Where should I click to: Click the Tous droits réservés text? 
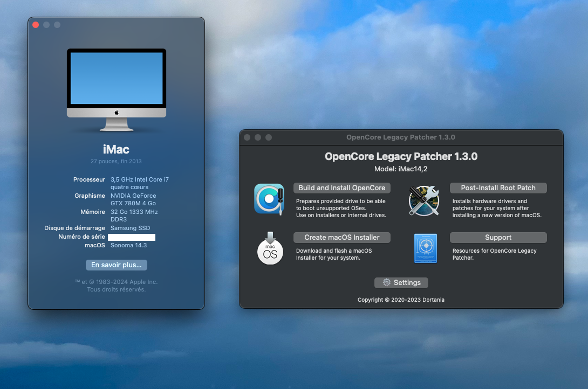coord(116,289)
